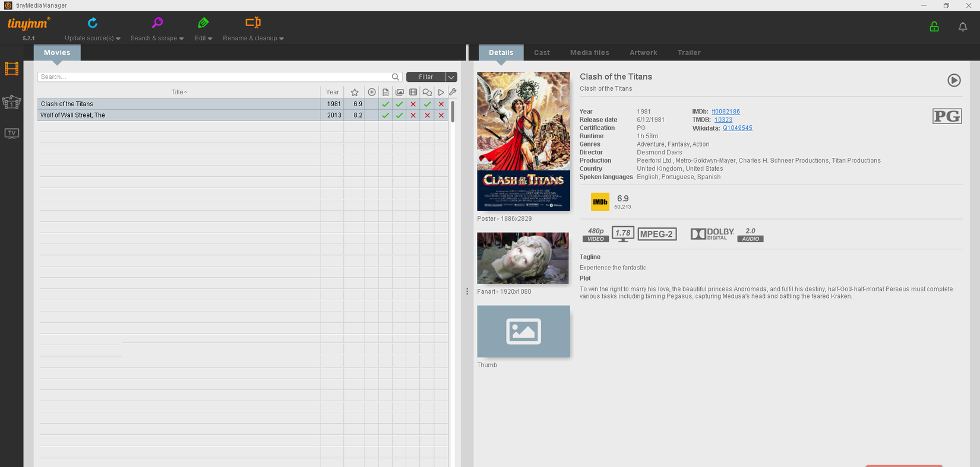The height and width of the screenshot is (467, 980).
Task: Switch to the Cast tab
Action: point(542,53)
